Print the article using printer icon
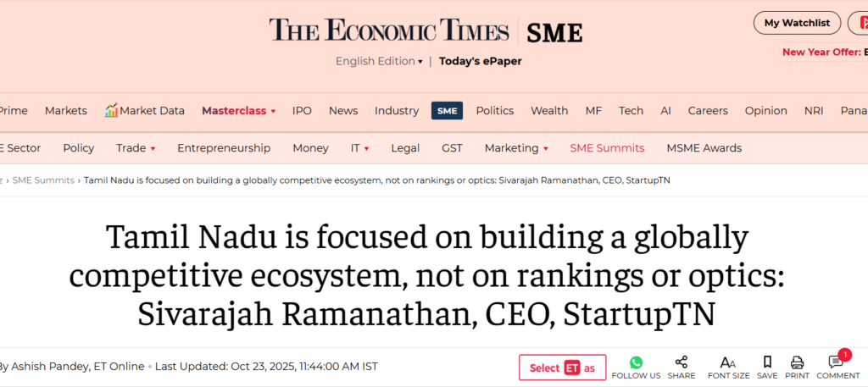The width and height of the screenshot is (868, 387). 797,362
